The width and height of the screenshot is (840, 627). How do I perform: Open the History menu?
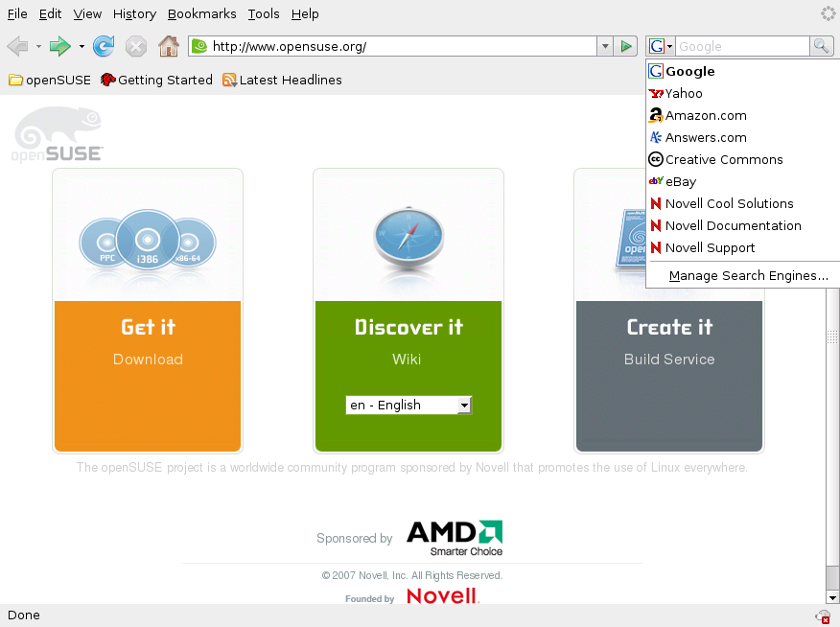[134, 14]
